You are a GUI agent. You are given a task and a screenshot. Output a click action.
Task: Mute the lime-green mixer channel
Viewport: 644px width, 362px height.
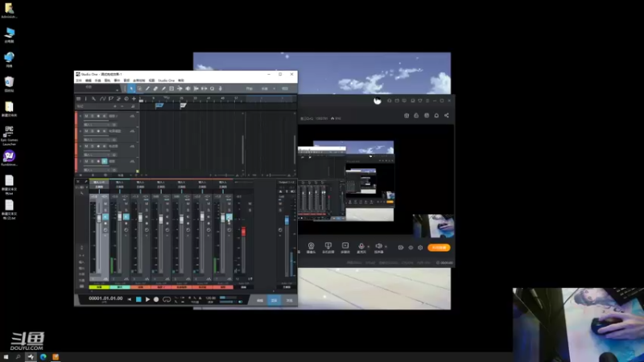point(105,204)
